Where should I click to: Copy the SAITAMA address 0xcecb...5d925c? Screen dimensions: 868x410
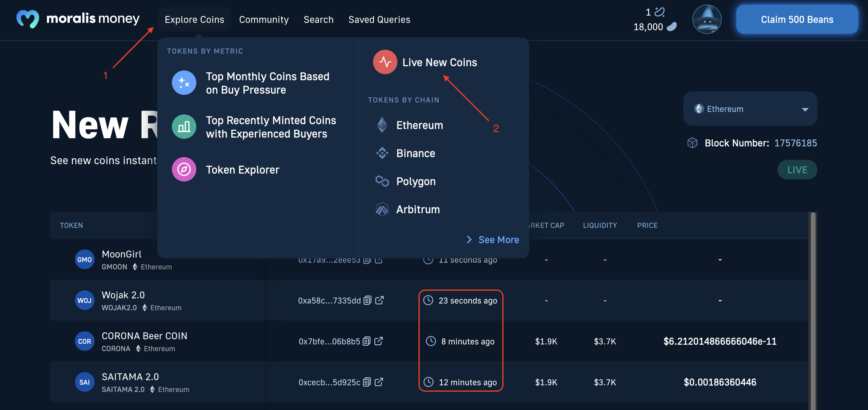[367, 382]
